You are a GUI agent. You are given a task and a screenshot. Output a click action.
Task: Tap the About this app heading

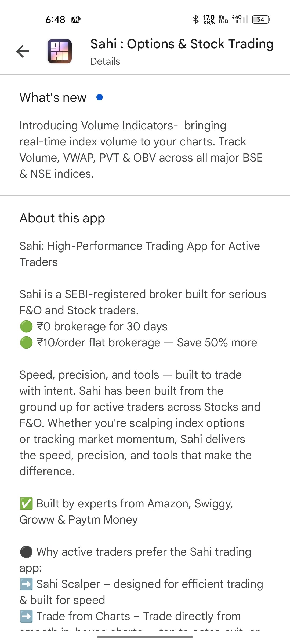(62, 218)
